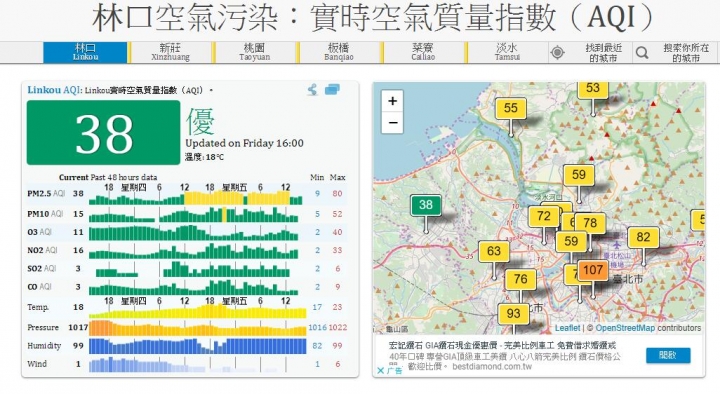Click the PM10 AQI row label
The height and width of the screenshot is (394, 720).
pyautogui.click(x=45, y=214)
